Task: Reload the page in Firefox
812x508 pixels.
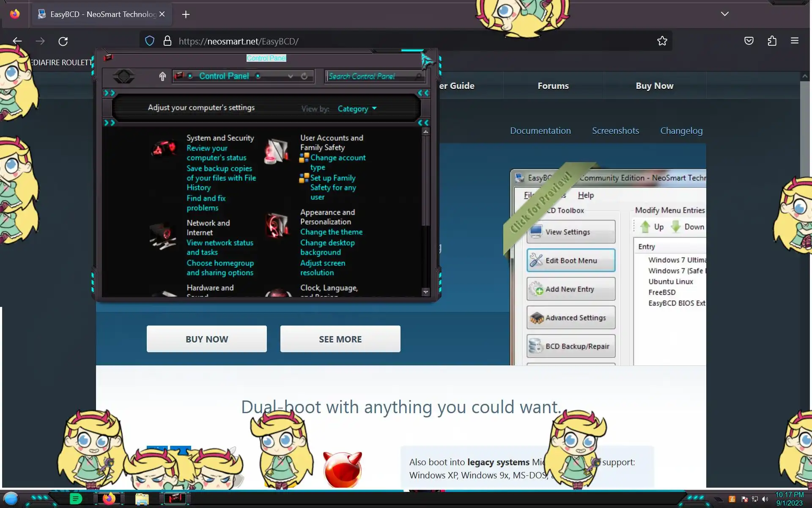Action: (x=63, y=41)
